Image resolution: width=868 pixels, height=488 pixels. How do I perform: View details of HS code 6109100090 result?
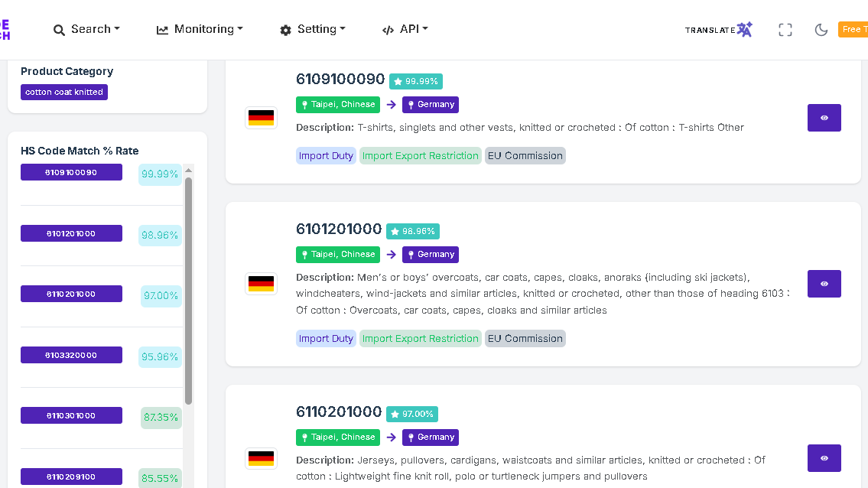tap(824, 118)
